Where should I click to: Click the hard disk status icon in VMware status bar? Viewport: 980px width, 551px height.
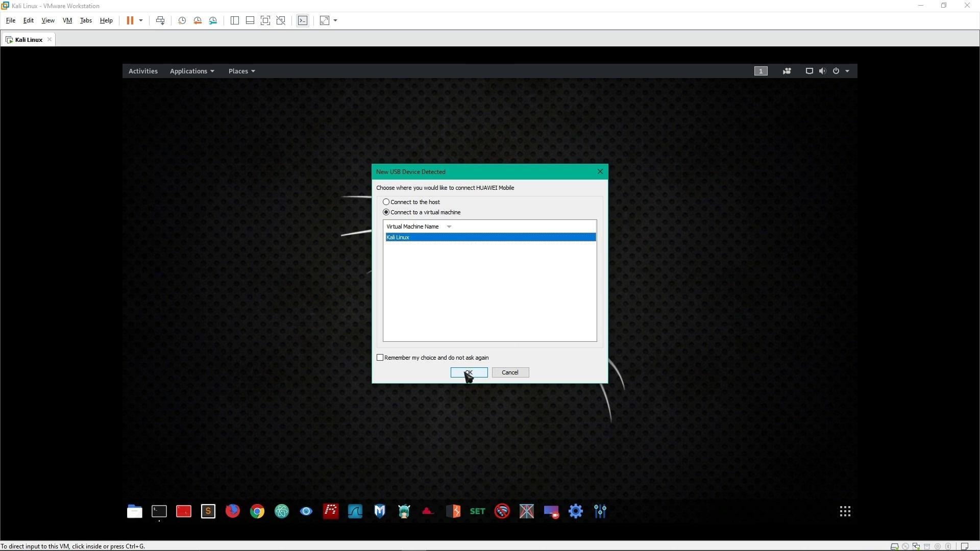(x=894, y=546)
